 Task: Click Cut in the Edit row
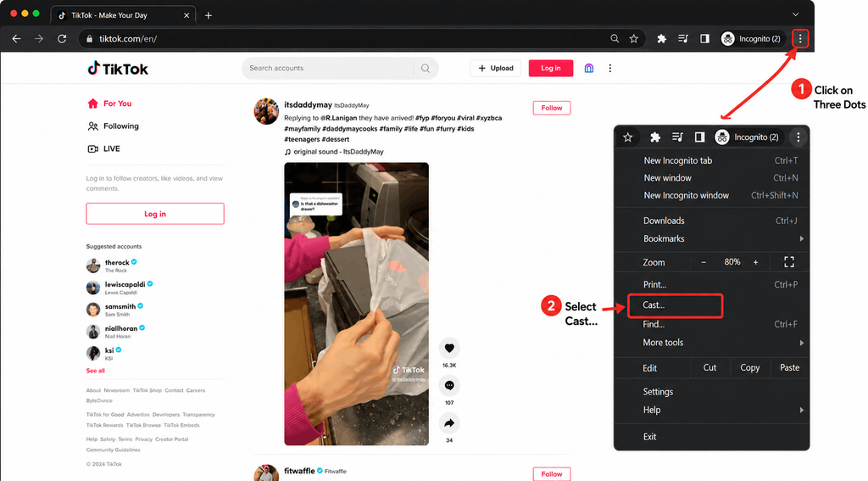[x=709, y=368]
